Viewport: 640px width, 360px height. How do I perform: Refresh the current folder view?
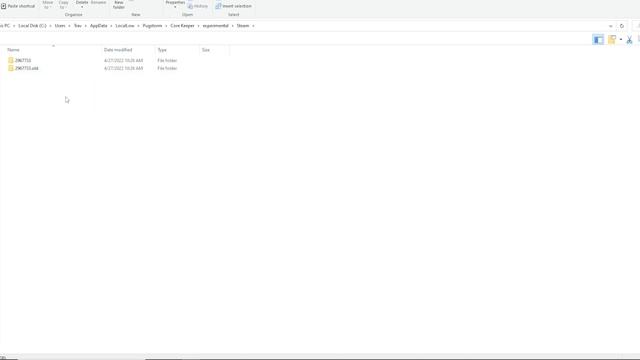[622, 26]
